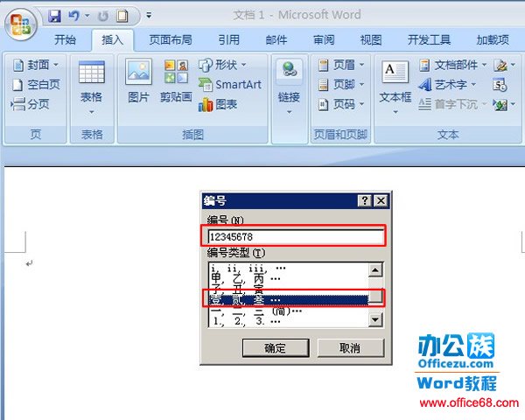
Task: Open Customize Quick Access Toolbar arrow
Action: tap(149, 16)
